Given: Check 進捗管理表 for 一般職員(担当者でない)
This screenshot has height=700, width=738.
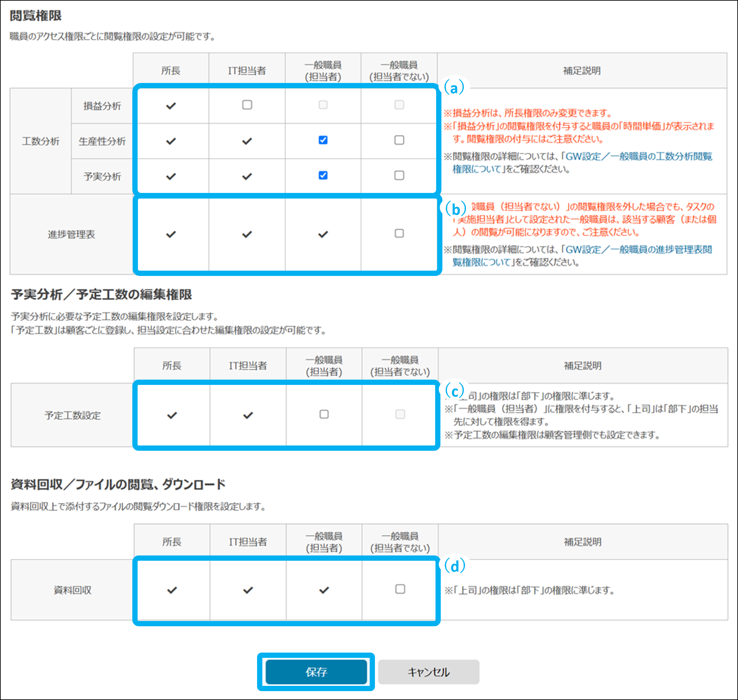Looking at the screenshot, I should 399,233.
